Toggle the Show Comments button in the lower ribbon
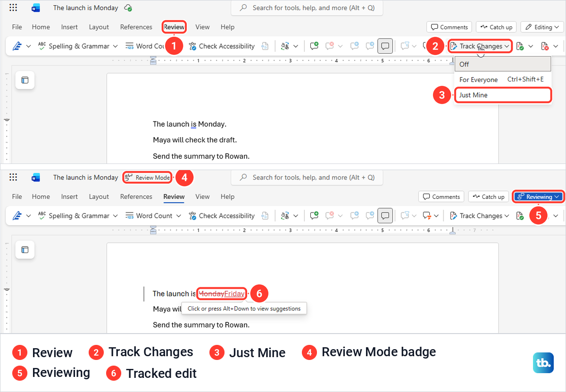Image resolution: width=566 pixels, height=392 pixels. 385,216
